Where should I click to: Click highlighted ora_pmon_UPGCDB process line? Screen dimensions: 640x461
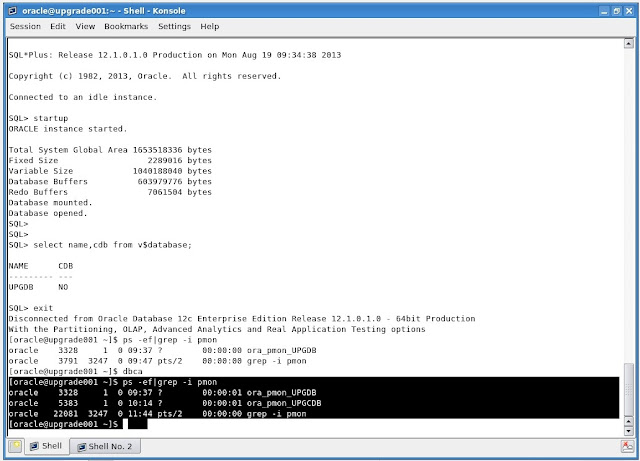click(165, 403)
